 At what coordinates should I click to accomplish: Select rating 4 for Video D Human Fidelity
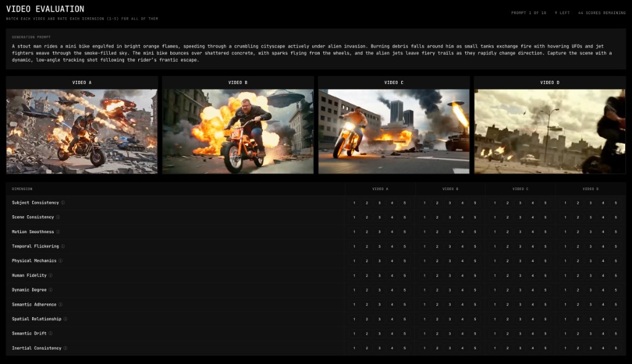(x=602, y=275)
